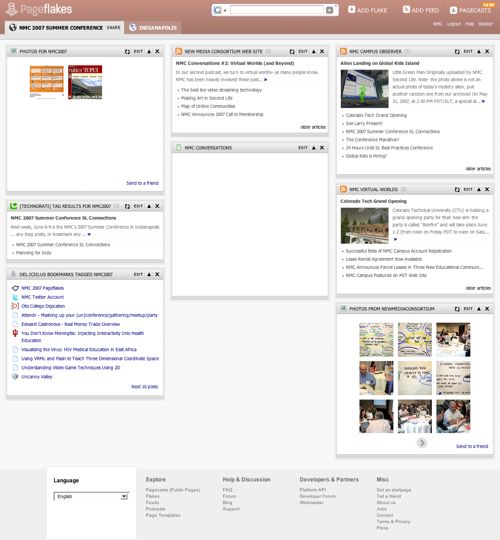Open the red building photo thumbnail
500x540 pixels.
pyautogui.click(x=85, y=82)
